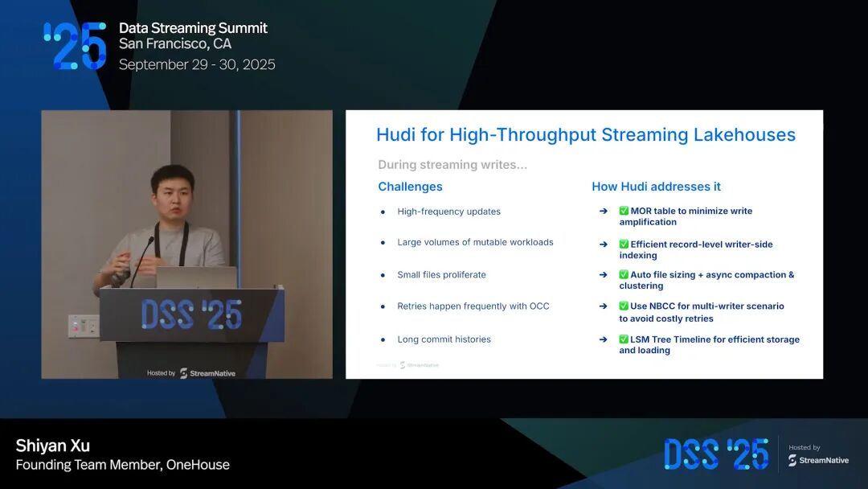This screenshot has height=489, width=868.
Task: Click the green checkmark beside MOR table
Action: pos(624,212)
